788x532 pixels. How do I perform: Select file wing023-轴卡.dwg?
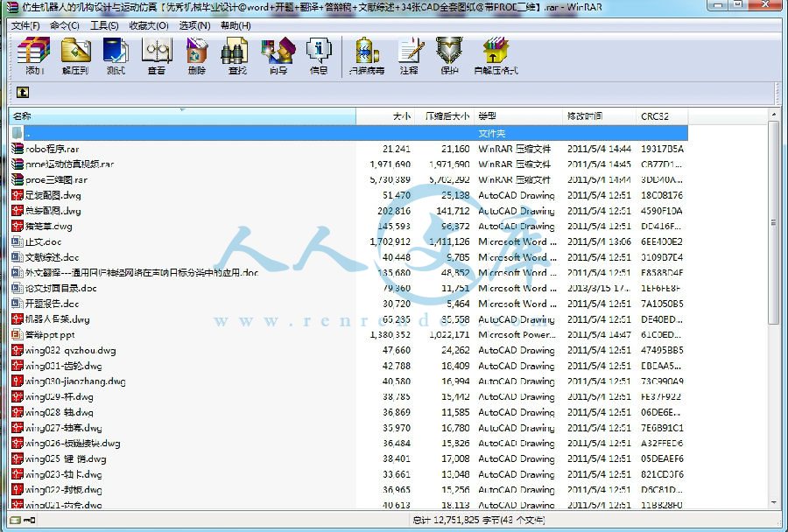click(63, 474)
